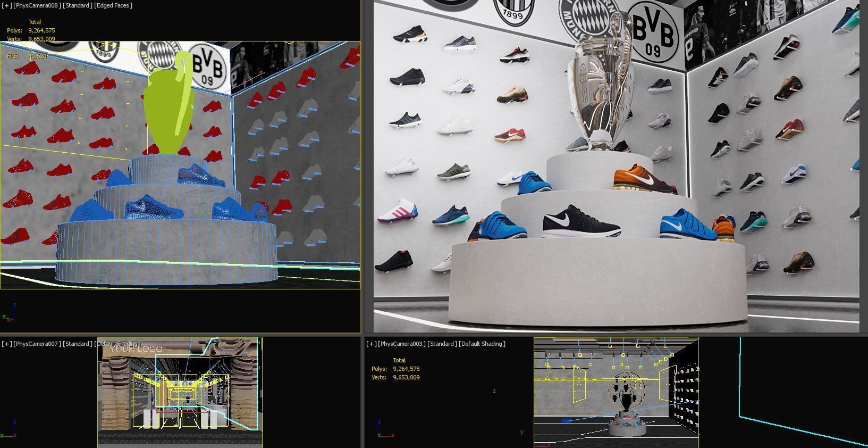Open the [+] menu of PhysCamera007 viewport
Image resolution: width=868 pixels, height=448 pixels.
(x=6, y=344)
